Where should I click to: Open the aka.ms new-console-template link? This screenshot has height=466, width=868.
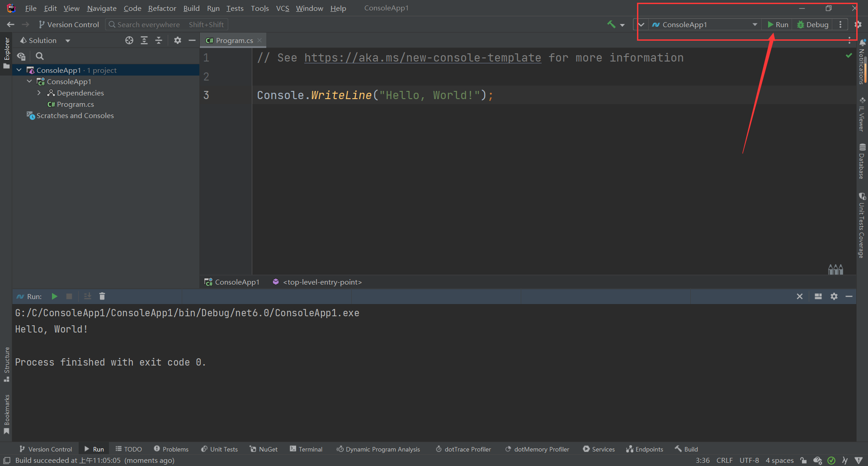click(x=423, y=58)
